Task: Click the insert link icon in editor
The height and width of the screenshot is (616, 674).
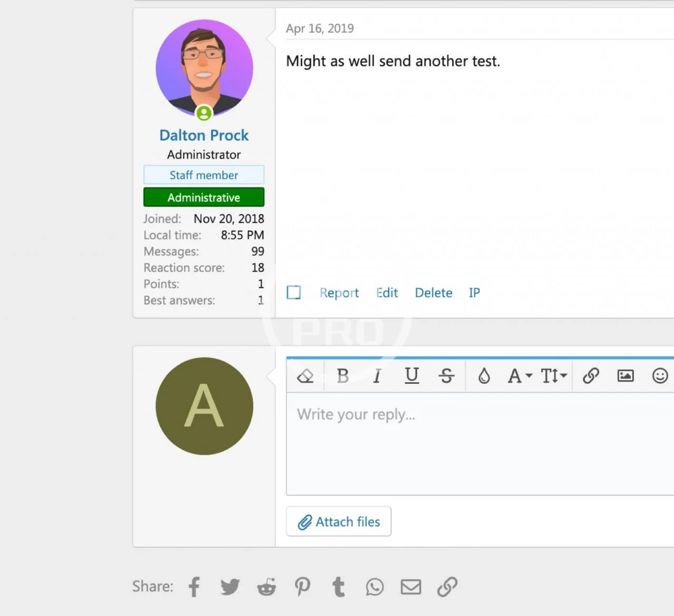Action: point(591,376)
